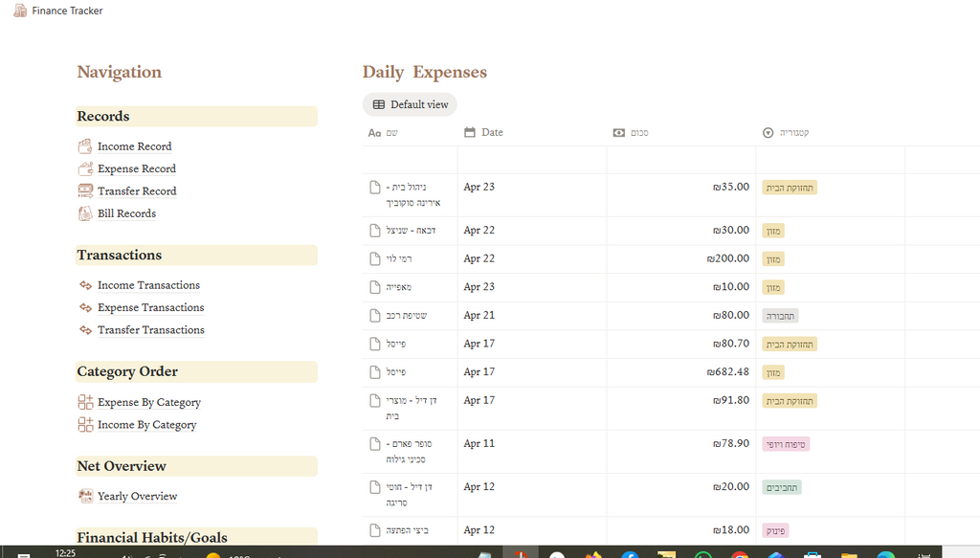Click the calendar icon in Date header
This screenshot has width=980, height=558.
470,132
